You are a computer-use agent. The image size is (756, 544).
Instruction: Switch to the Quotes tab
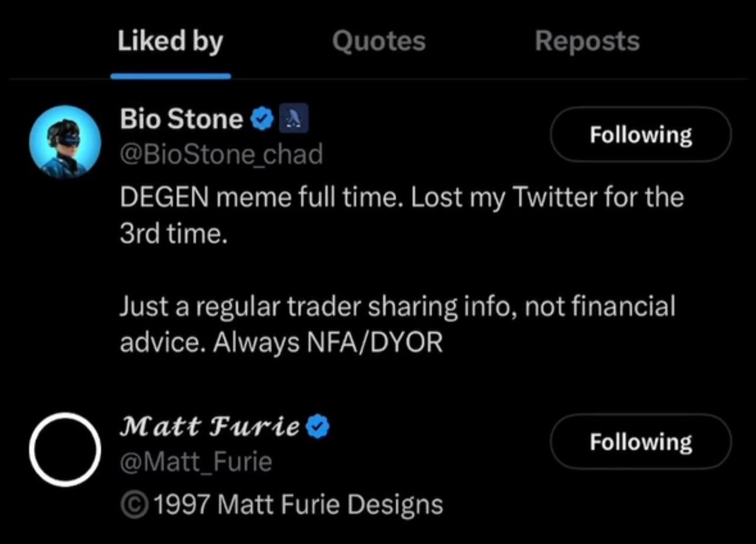[x=379, y=42]
